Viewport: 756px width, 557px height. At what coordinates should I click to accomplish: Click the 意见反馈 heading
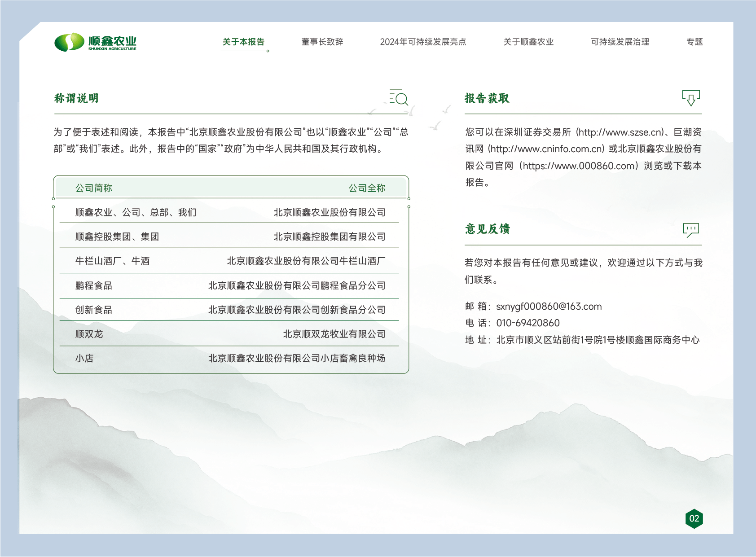(488, 229)
